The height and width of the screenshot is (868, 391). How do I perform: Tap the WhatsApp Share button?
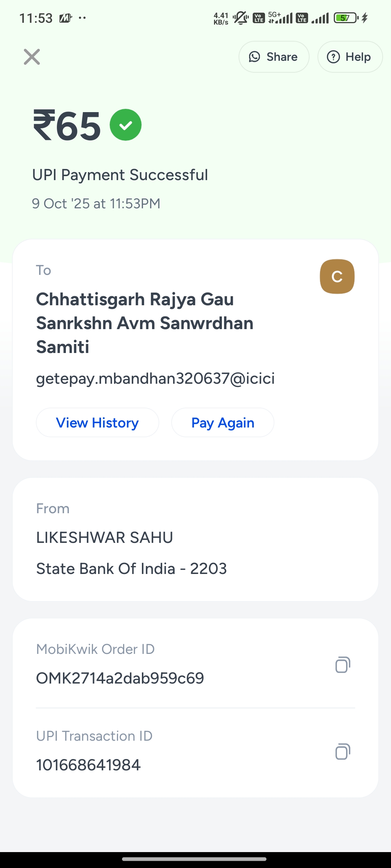274,57
